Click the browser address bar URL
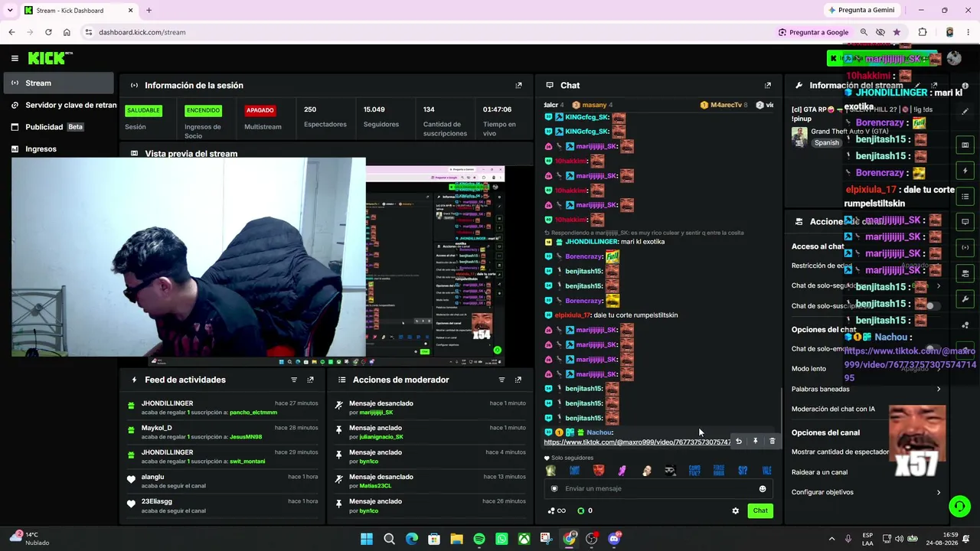This screenshot has width=980, height=551. click(142, 32)
